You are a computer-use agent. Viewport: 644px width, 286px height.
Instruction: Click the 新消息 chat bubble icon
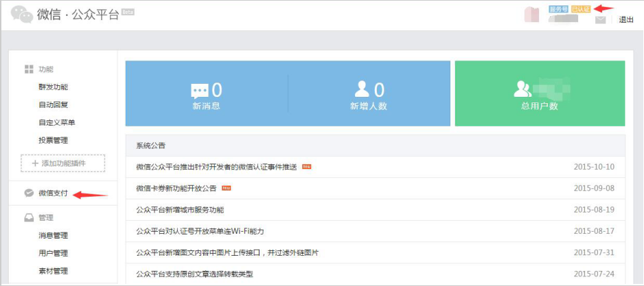point(200,91)
